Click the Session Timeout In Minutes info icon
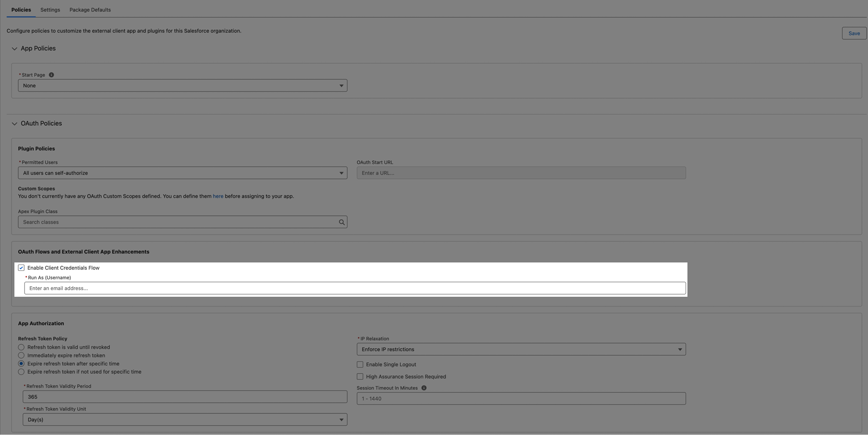The width and height of the screenshot is (868, 435). (x=423, y=388)
